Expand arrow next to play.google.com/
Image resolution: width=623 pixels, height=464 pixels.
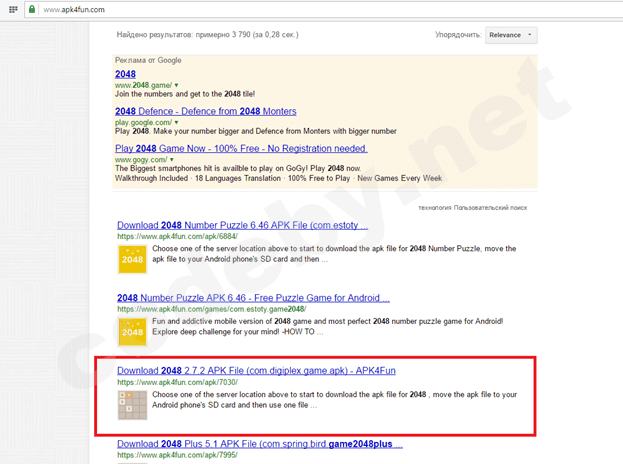(176, 122)
